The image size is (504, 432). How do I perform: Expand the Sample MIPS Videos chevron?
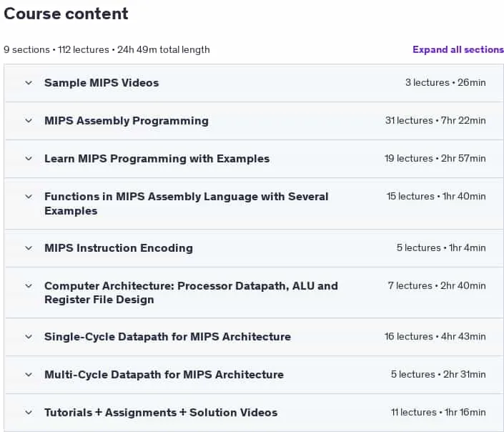pyautogui.click(x=29, y=83)
